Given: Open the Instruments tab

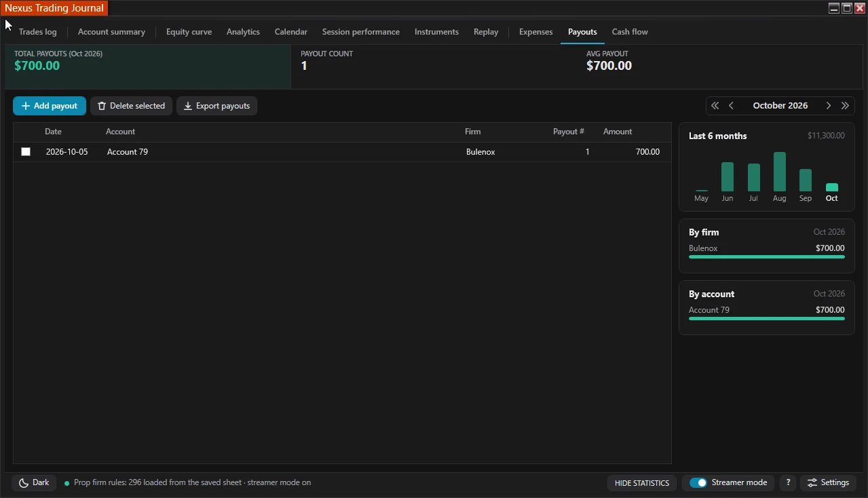Looking at the screenshot, I should pos(436,32).
